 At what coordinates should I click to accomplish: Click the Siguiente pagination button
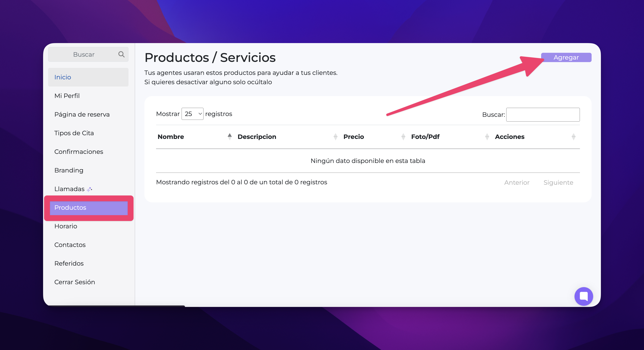click(558, 183)
